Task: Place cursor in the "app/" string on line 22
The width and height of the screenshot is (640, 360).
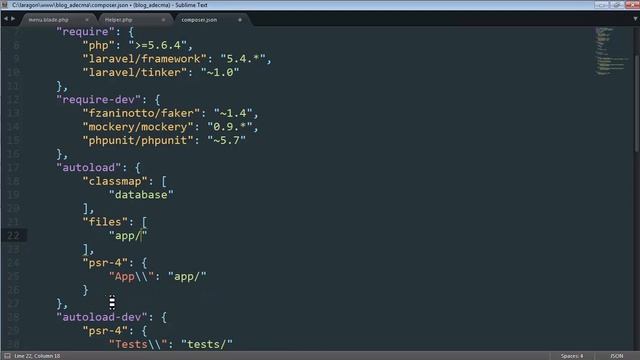Action: [x=128, y=236]
